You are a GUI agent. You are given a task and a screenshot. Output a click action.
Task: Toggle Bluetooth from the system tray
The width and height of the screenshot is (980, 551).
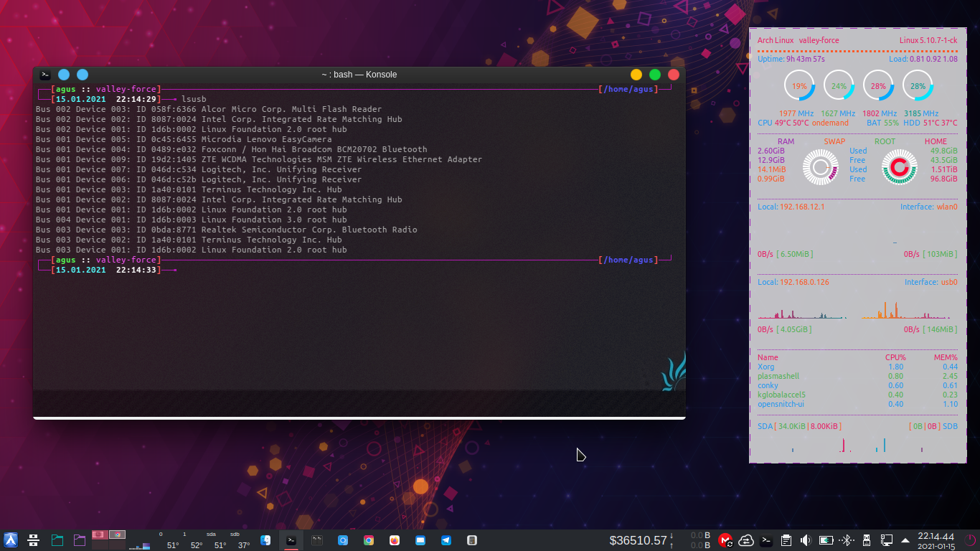pos(846,540)
